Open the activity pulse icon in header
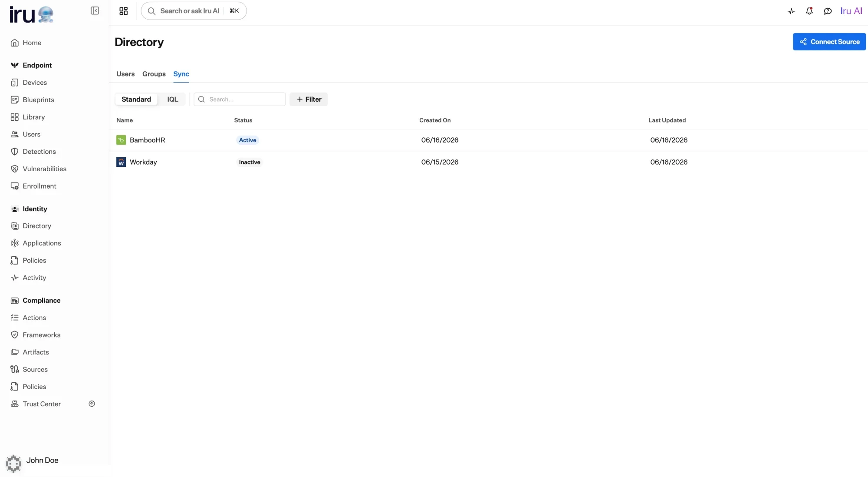This screenshot has width=868, height=477. pyautogui.click(x=791, y=11)
